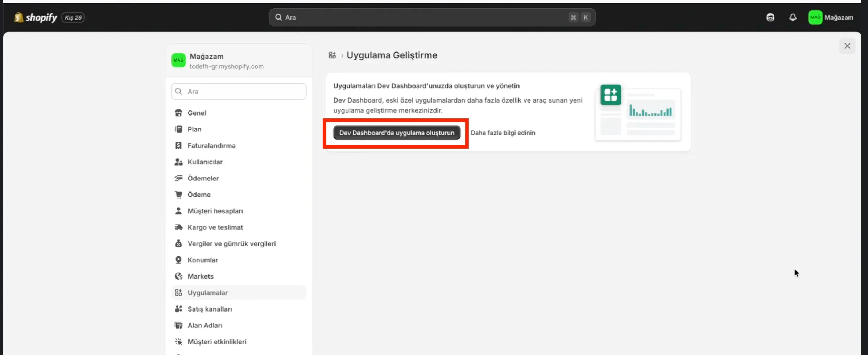Open the Kış 26 edition badge
Viewport: 868px width, 355px height.
point(73,17)
